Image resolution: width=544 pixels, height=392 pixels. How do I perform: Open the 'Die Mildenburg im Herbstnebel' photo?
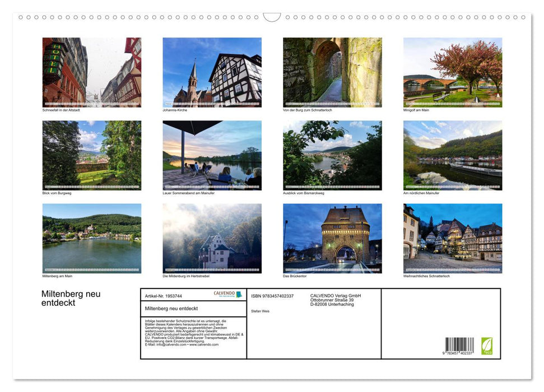coord(212,239)
